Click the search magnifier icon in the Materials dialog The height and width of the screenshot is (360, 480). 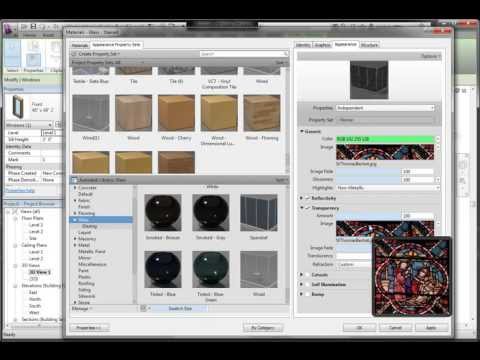286,54
